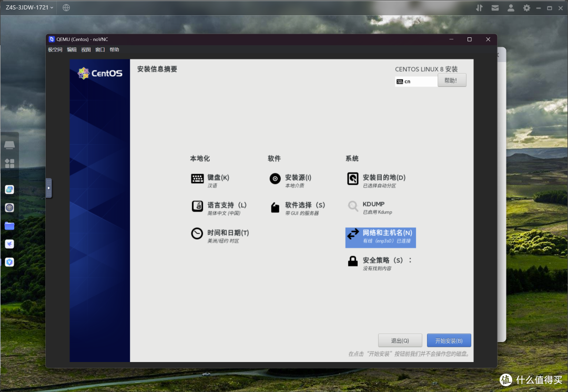This screenshot has height=392, width=568.
Task: Open the blue folder icon in left dock
Action: pos(9,226)
